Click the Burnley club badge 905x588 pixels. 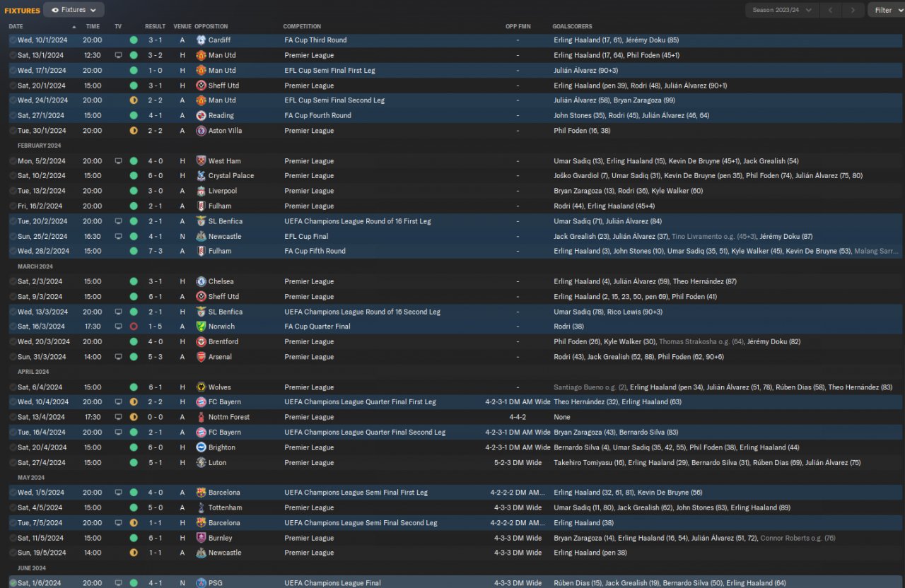pos(201,538)
